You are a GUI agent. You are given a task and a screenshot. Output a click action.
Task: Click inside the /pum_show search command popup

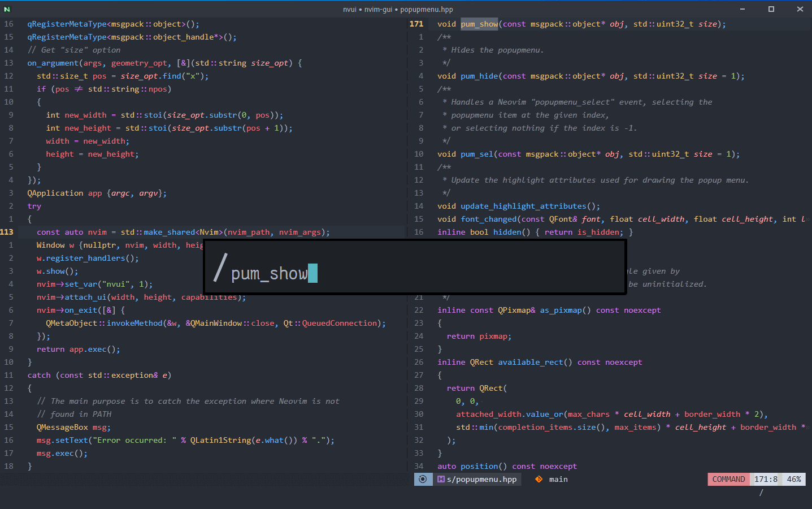click(415, 267)
